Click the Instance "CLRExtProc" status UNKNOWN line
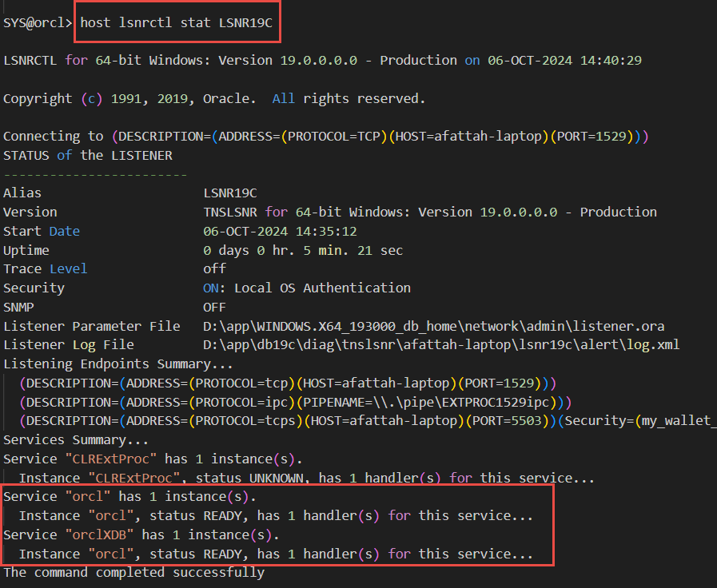717x588 pixels. (x=307, y=478)
